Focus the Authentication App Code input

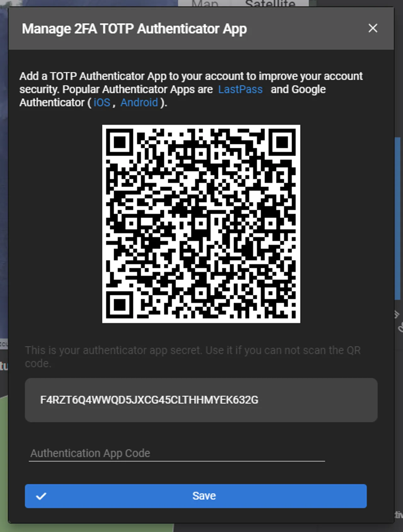pos(177,453)
